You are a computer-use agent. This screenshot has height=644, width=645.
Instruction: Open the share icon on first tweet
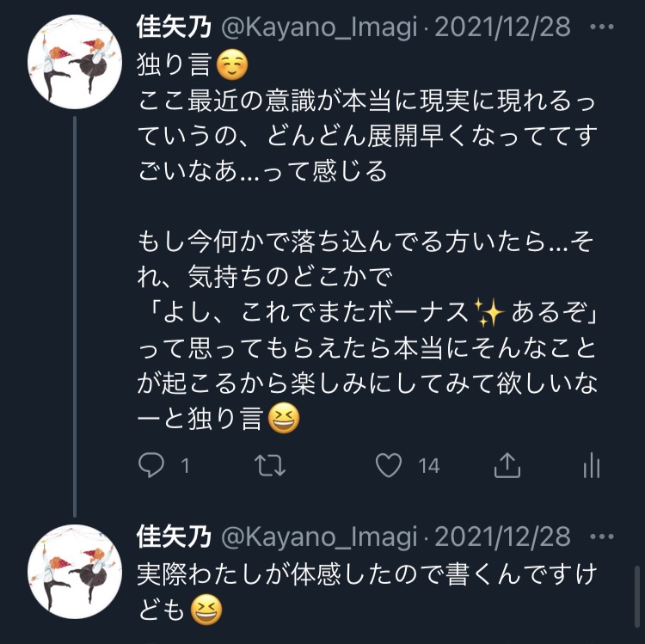coord(507,465)
